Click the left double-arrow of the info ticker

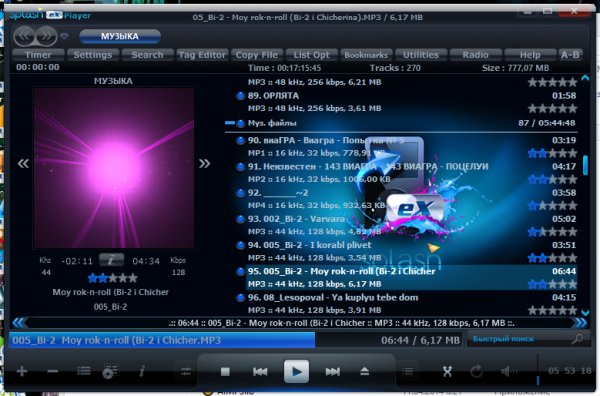pos(19,323)
